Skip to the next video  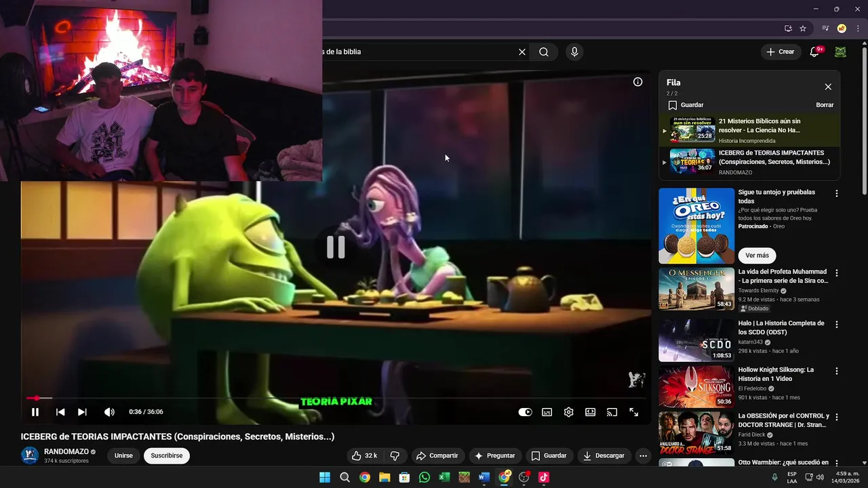[82, 411]
